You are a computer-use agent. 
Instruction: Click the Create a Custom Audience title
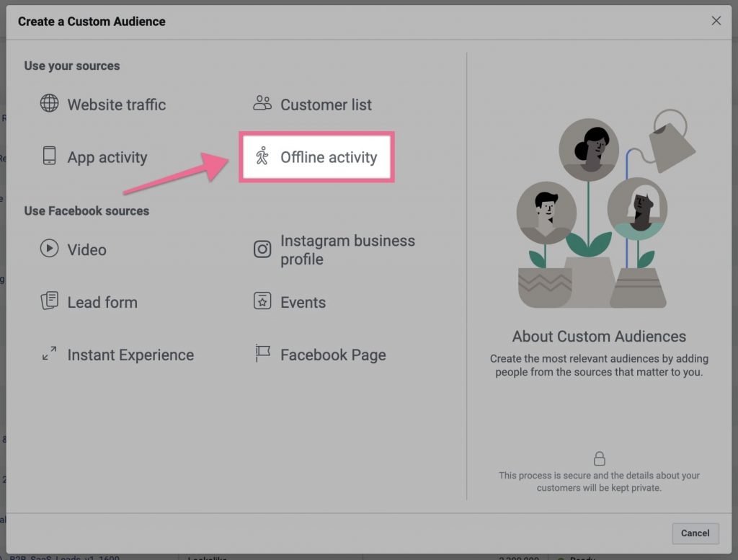coord(92,22)
